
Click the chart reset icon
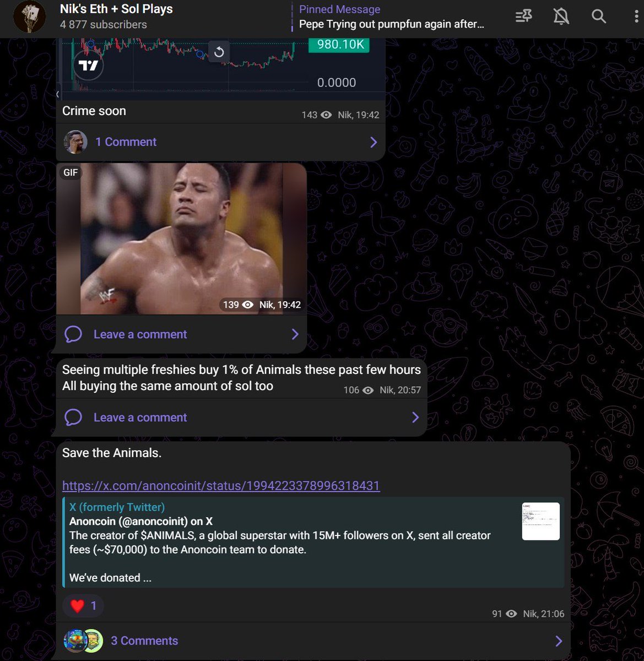click(x=219, y=52)
